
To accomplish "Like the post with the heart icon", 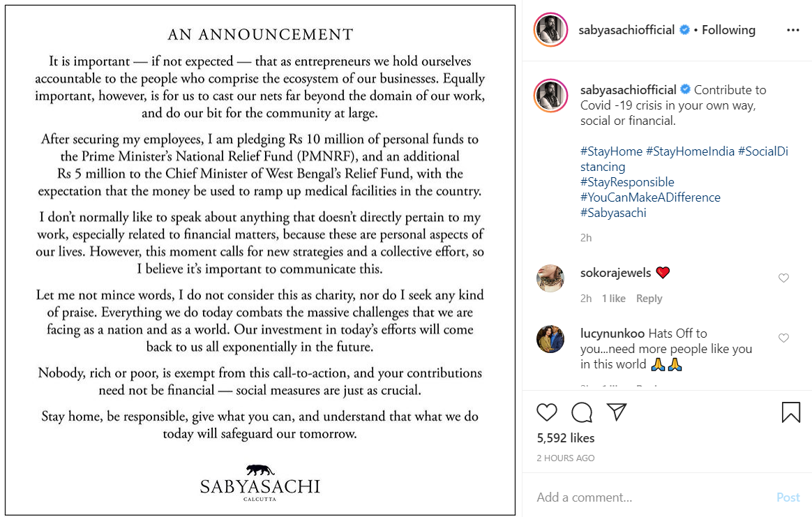I will point(547,412).
